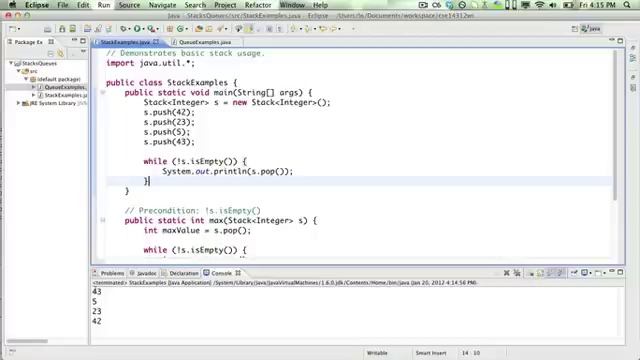Click the Apple menu logo
Screen dimensions: 640x360
[12, 5]
